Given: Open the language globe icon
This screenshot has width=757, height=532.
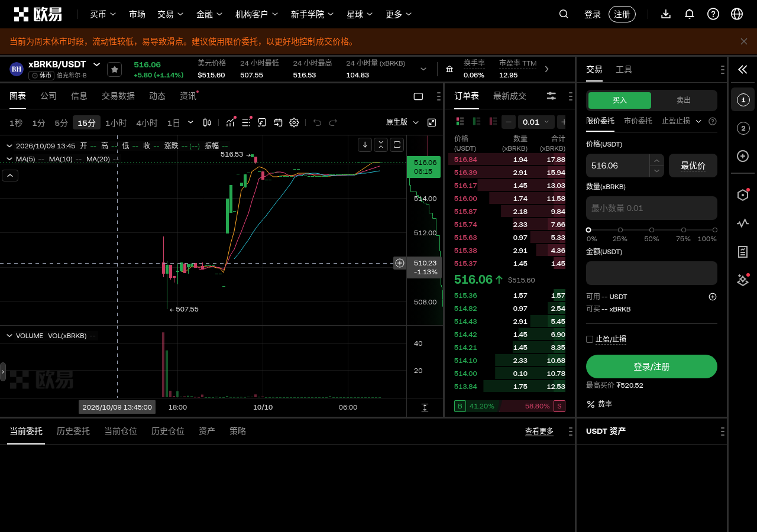Looking at the screenshot, I should [x=737, y=14].
